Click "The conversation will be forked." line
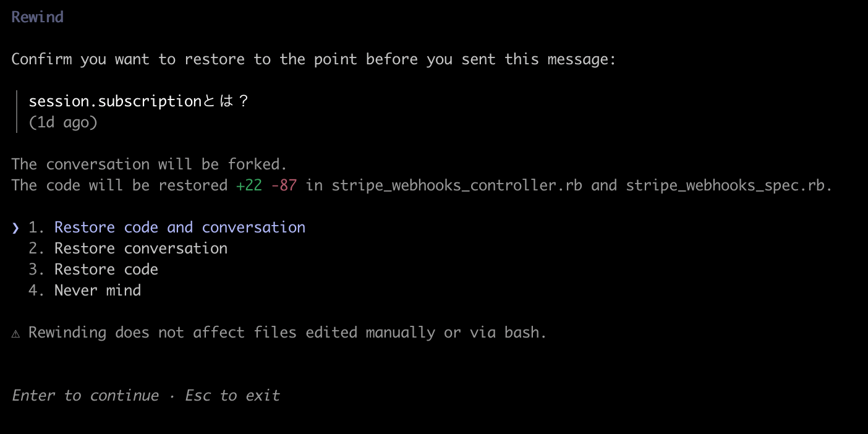Viewport: 868px width, 434px height. click(x=149, y=164)
